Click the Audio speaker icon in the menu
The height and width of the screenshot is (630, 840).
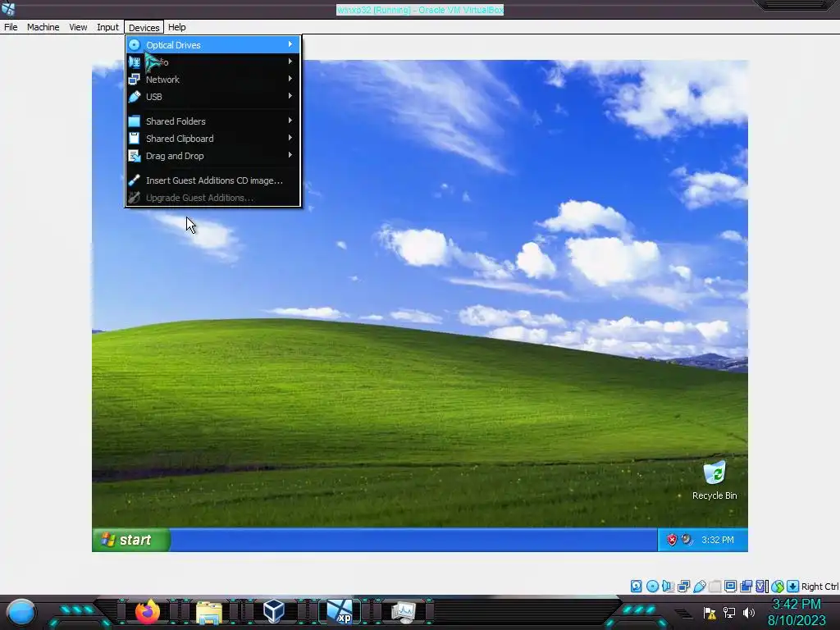(x=135, y=62)
